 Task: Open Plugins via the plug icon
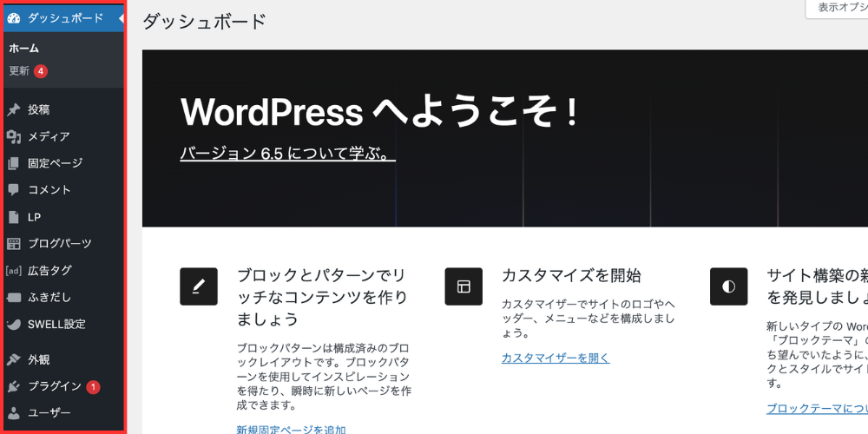[14, 386]
